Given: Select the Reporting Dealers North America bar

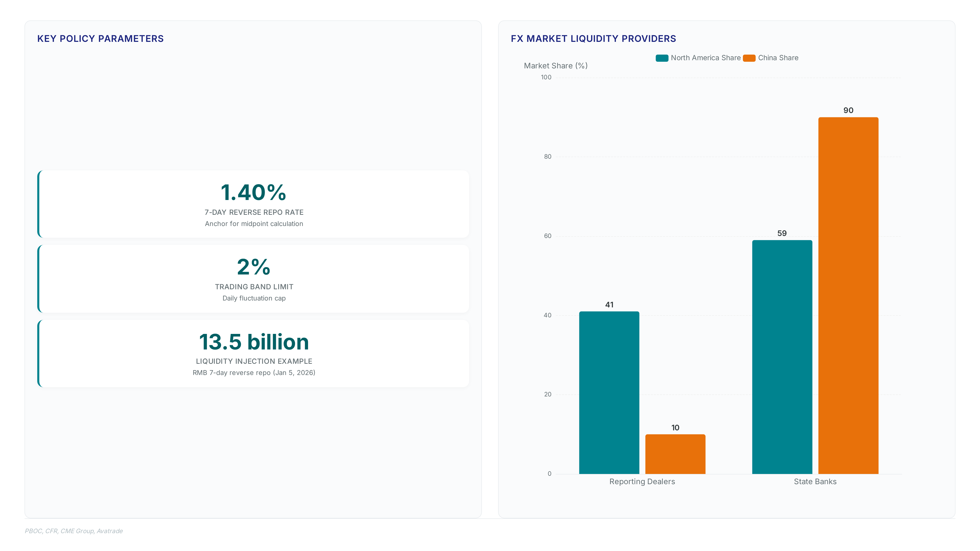Looking at the screenshot, I should coord(609,392).
